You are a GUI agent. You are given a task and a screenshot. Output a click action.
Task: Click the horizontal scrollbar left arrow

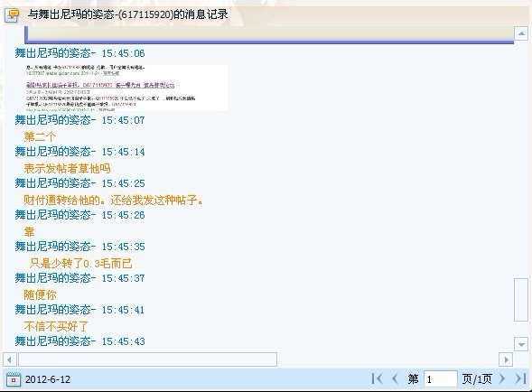click(x=10, y=359)
